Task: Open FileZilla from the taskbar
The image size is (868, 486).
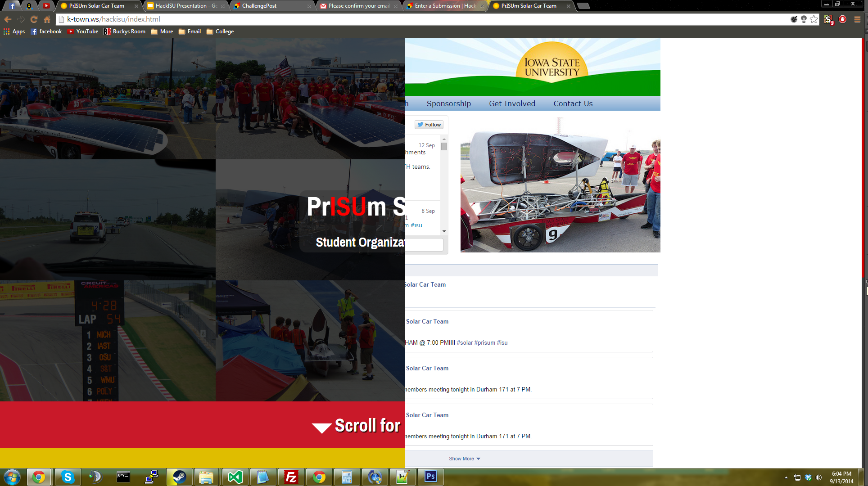Action: coord(291,477)
